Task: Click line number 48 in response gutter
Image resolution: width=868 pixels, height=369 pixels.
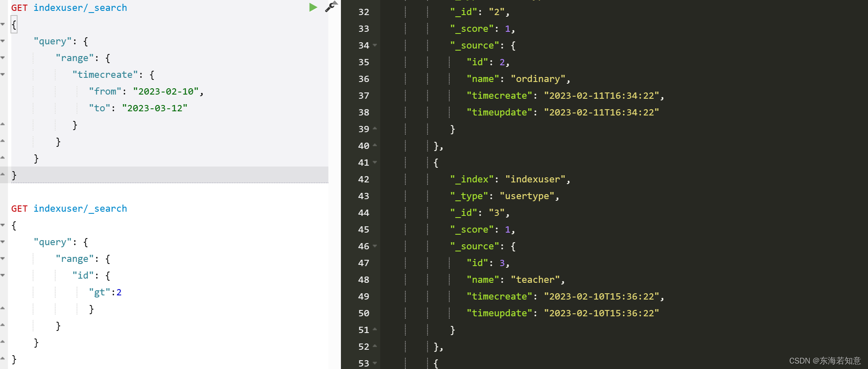Action: pos(364,279)
